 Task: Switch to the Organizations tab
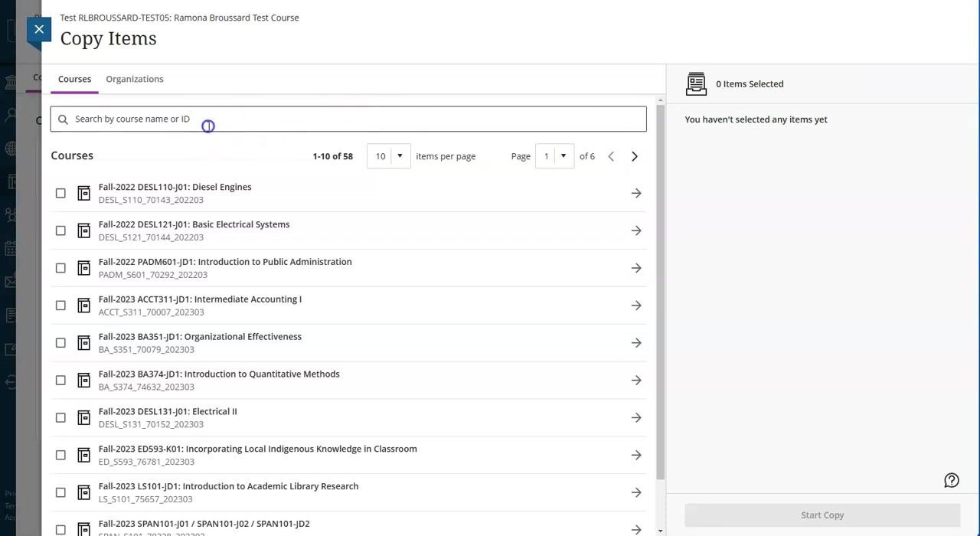(135, 79)
